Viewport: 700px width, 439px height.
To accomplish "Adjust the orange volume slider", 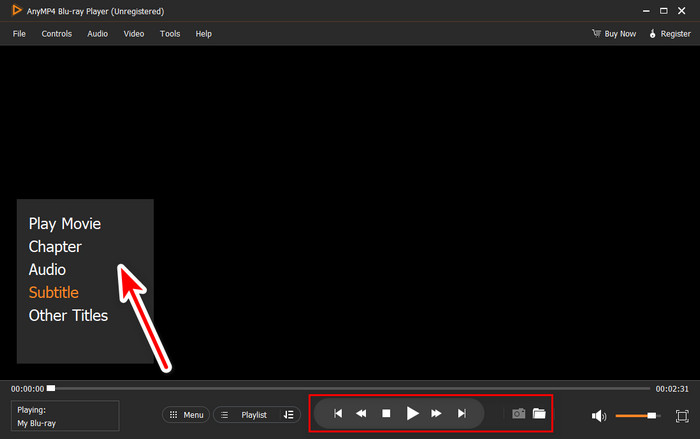I will (638, 416).
